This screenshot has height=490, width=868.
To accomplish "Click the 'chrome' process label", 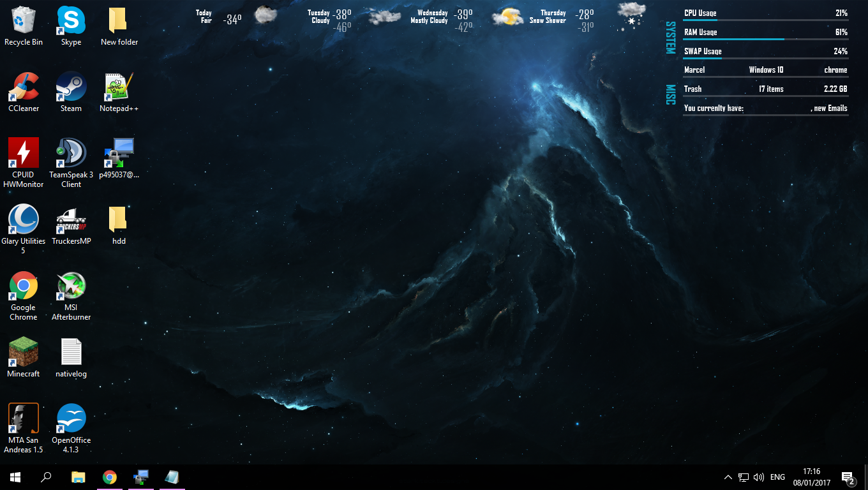I will coord(835,70).
